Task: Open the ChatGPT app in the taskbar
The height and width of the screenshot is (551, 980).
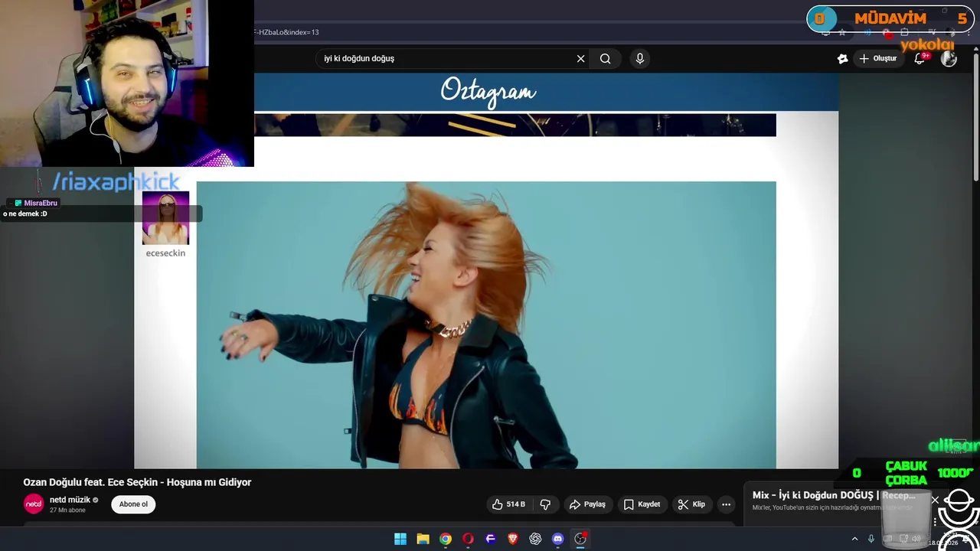Action: tap(535, 539)
